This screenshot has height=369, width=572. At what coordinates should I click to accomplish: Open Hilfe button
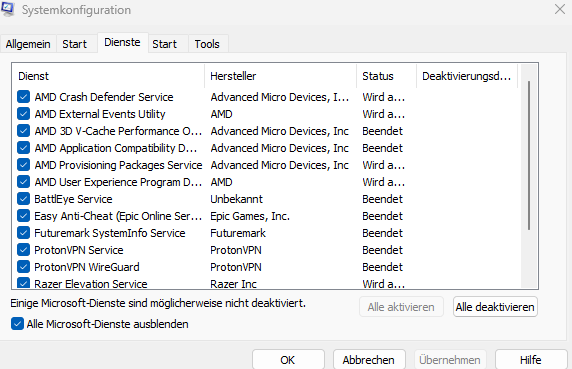click(531, 360)
